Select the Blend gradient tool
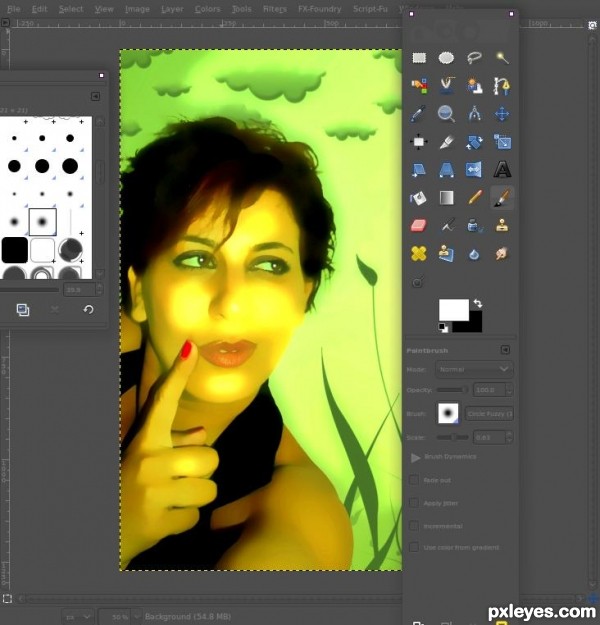 [x=446, y=198]
